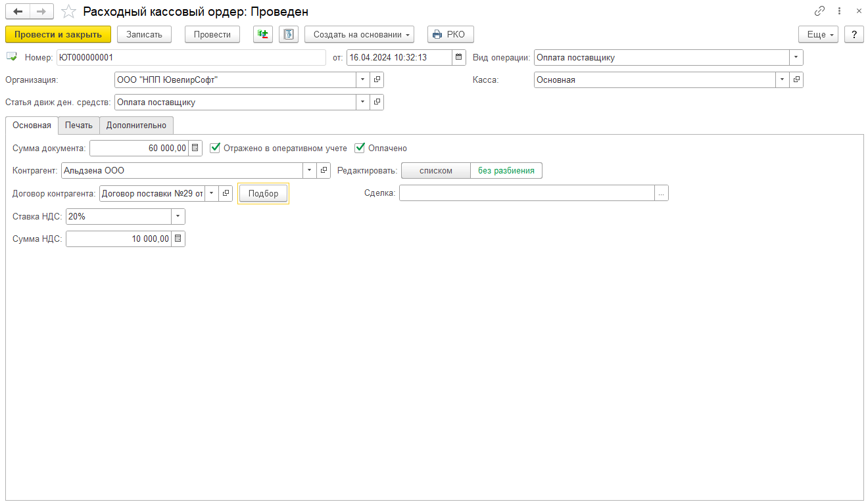The width and height of the screenshot is (868, 504).
Task: Open Касса record with open icon
Action: tap(796, 80)
